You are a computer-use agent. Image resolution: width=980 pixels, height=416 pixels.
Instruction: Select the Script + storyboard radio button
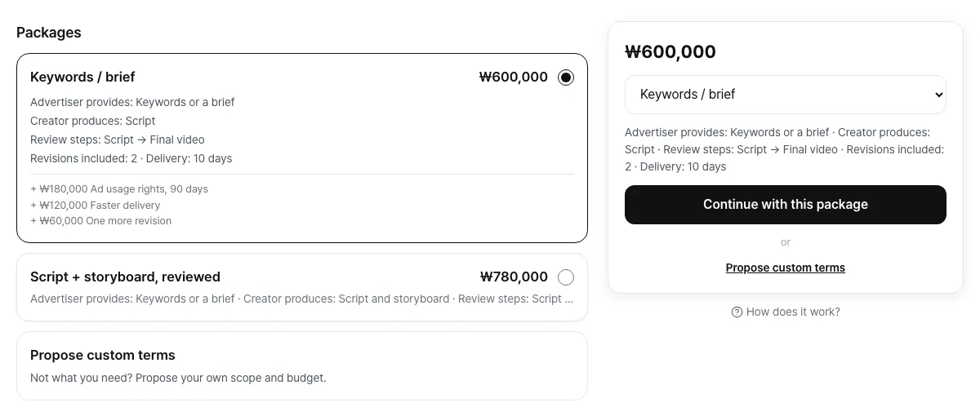(x=566, y=277)
